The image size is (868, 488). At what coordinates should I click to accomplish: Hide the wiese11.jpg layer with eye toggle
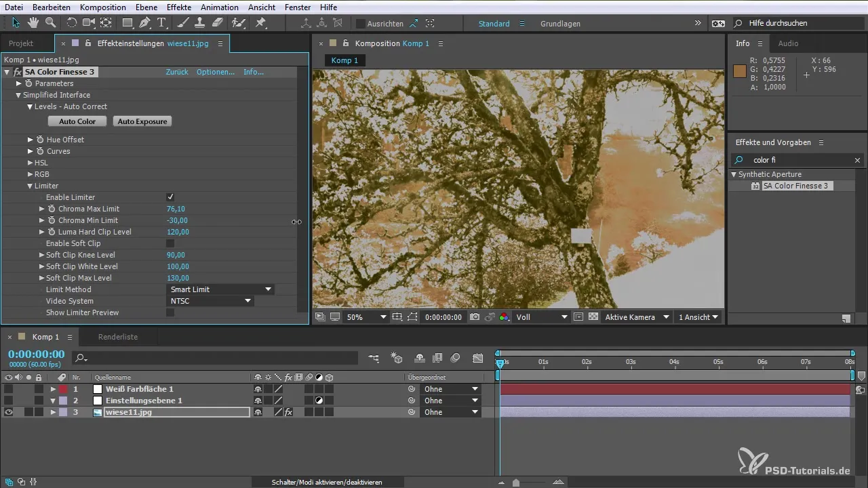[8, 412]
